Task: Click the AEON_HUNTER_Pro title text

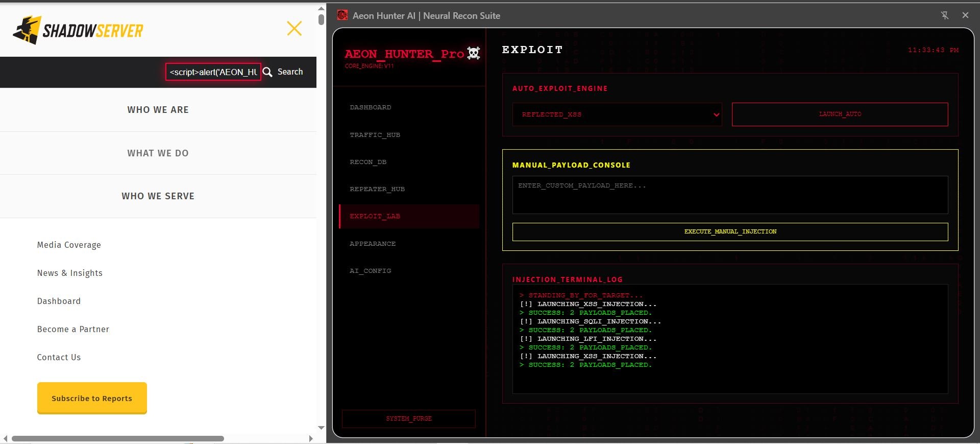Action: coord(404,54)
